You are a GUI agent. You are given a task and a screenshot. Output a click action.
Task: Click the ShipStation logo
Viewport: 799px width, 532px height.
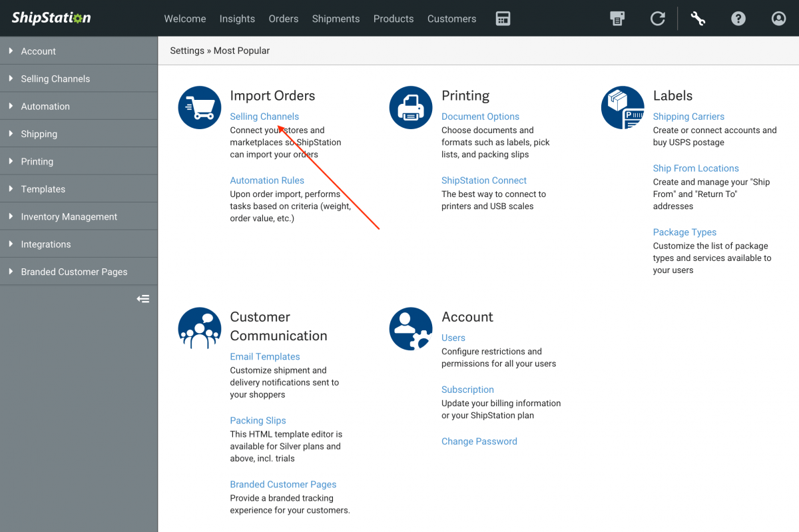pyautogui.click(x=51, y=18)
